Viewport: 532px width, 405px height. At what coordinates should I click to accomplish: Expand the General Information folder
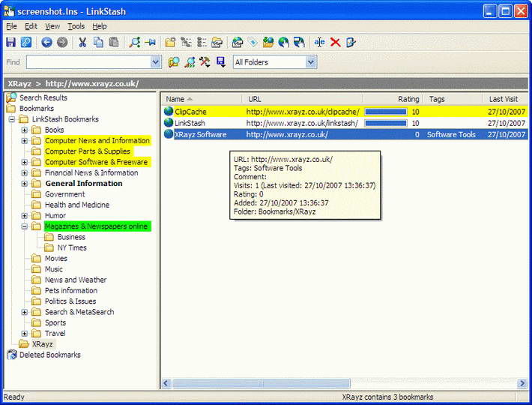tap(25, 184)
